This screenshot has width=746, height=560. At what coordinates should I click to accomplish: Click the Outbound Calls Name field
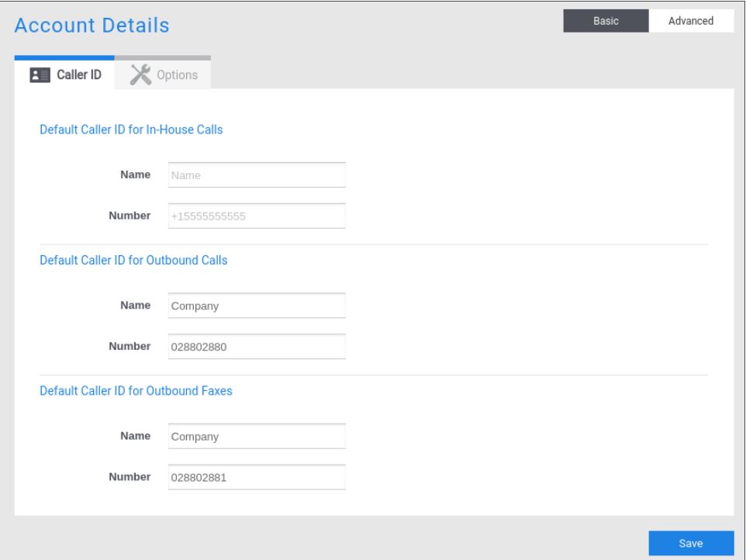pos(257,306)
